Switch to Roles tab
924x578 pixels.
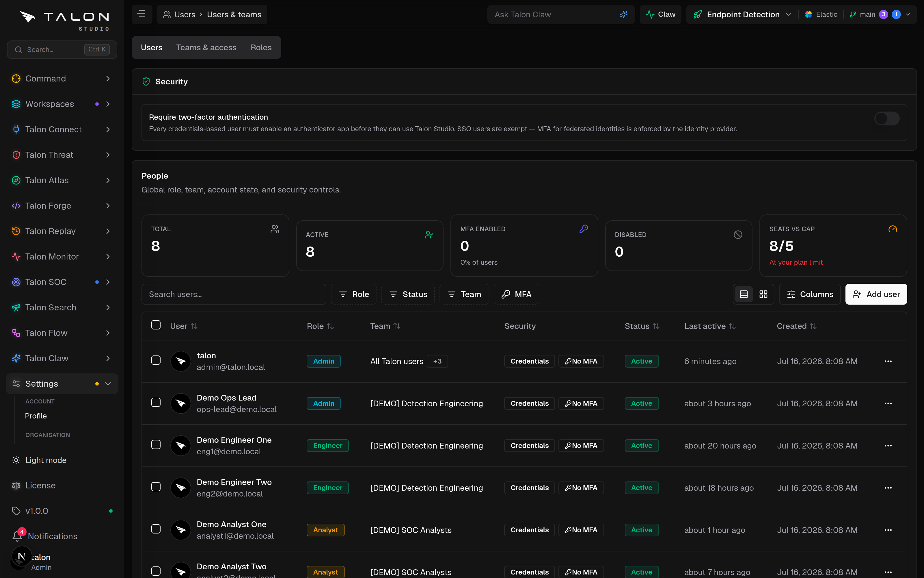261,47
